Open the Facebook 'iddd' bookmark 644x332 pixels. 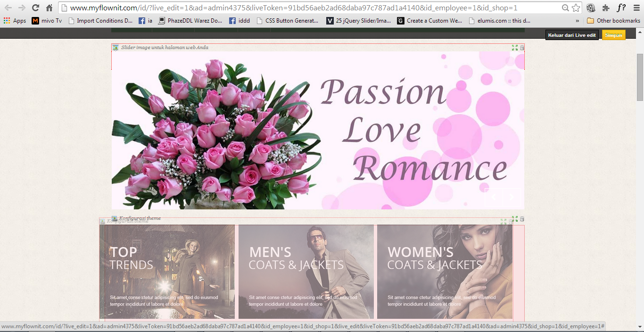click(239, 21)
